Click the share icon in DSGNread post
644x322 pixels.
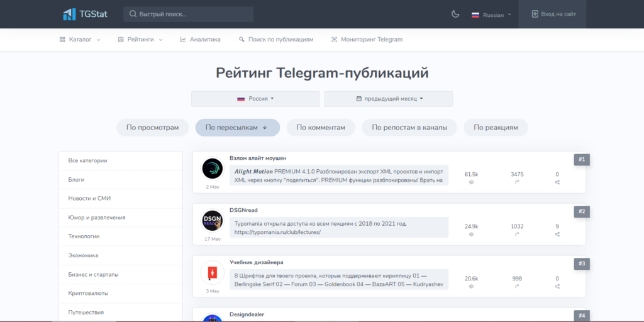(x=557, y=234)
